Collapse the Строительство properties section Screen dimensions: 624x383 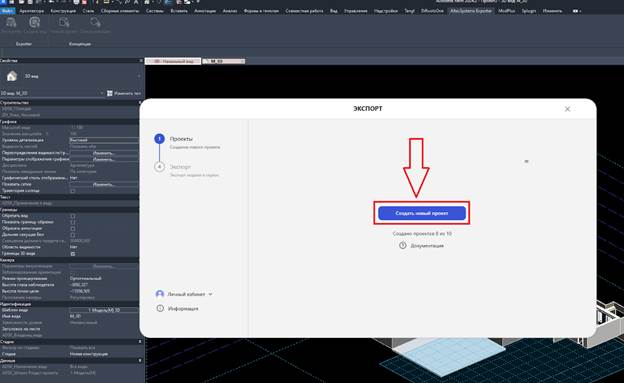pyautogui.click(x=140, y=103)
